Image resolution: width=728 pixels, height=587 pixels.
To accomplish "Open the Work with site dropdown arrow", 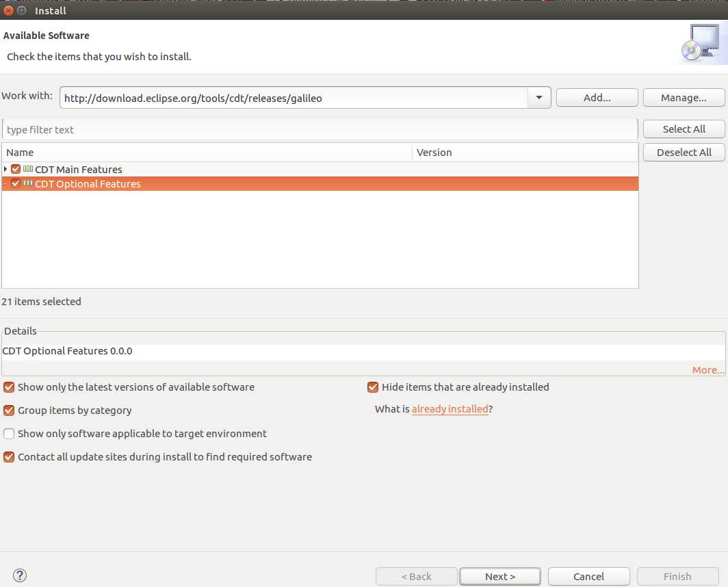I will point(539,98).
